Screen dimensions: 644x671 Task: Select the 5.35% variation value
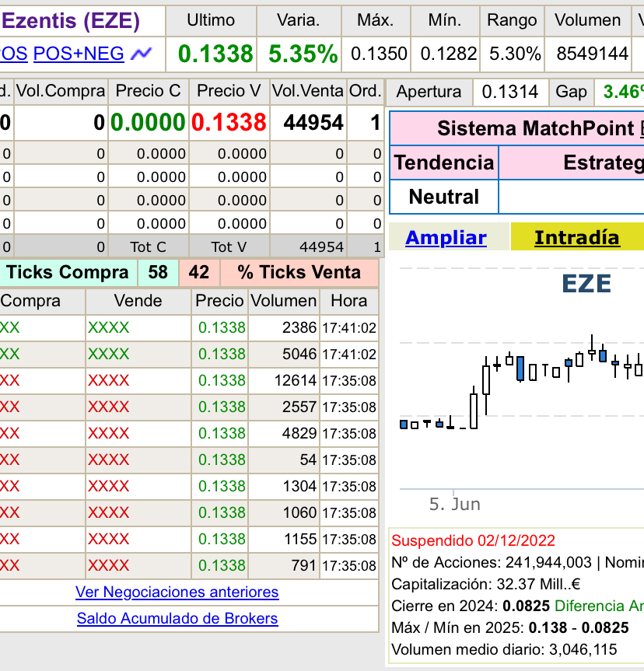coord(303,54)
